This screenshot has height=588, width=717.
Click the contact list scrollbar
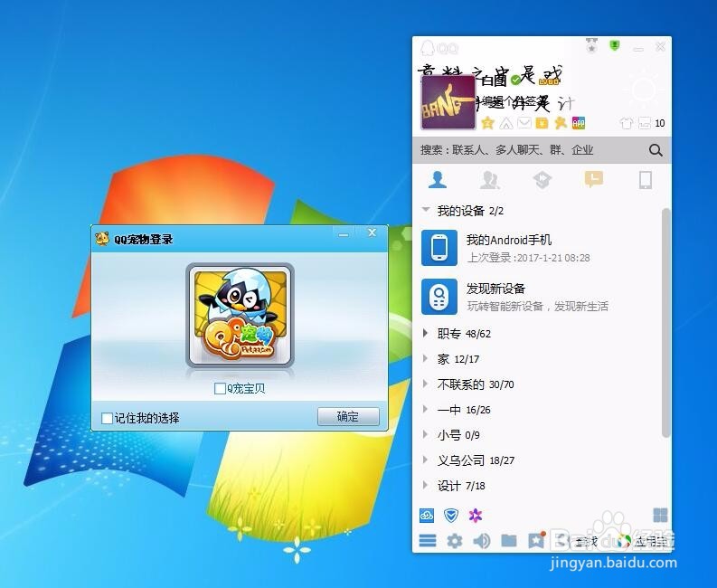click(666, 323)
